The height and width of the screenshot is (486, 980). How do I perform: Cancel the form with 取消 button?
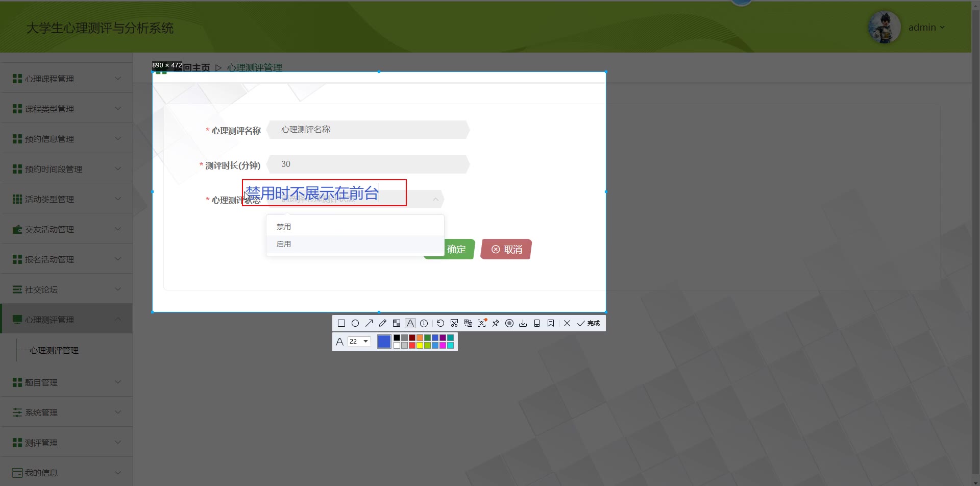[506, 250]
